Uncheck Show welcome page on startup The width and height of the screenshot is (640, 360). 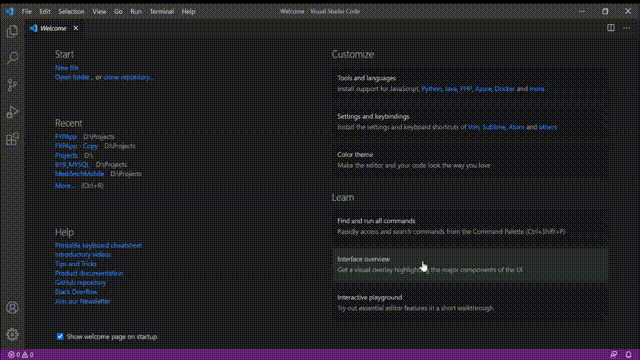(60, 336)
